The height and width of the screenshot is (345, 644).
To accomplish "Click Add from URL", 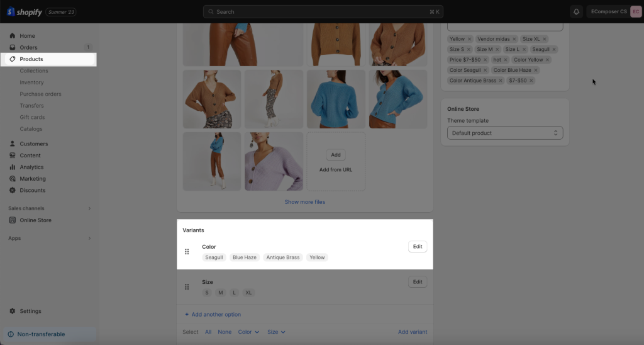I will tap(336, 170).
